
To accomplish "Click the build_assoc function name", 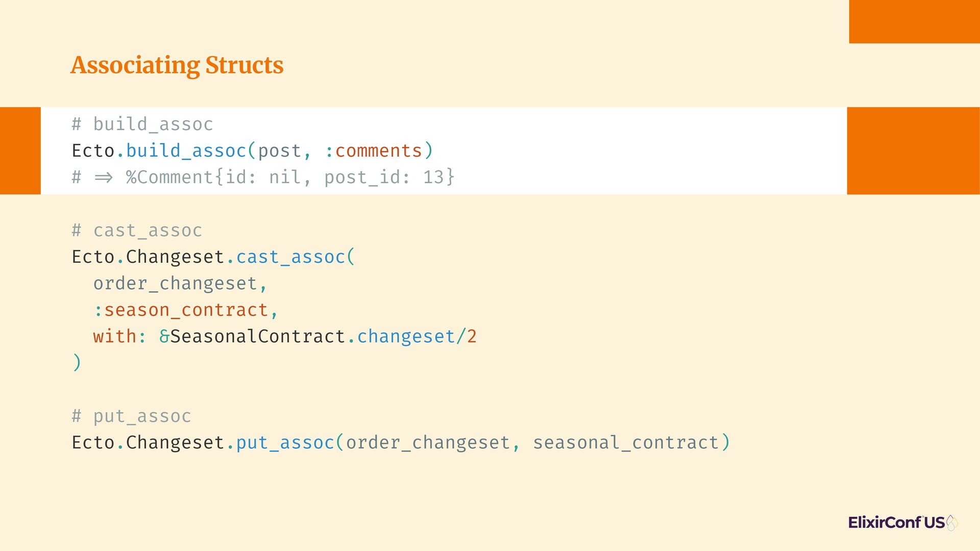I will point(186,151).
